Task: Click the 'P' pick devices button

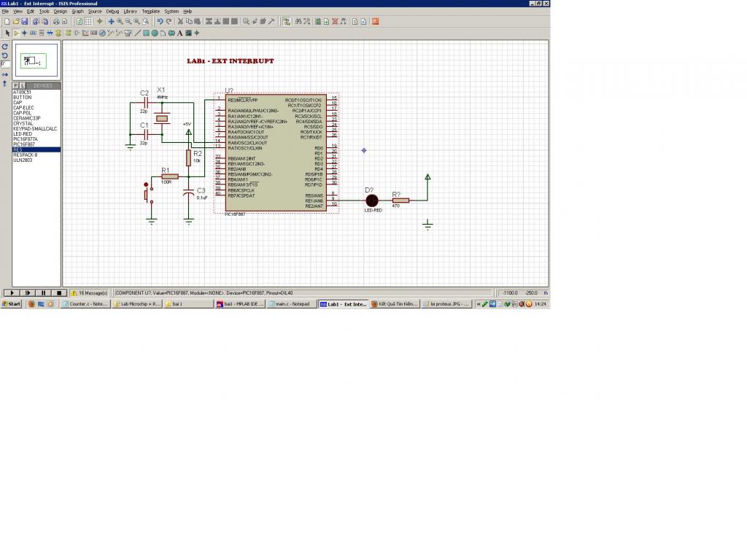Action: point(15,86)
